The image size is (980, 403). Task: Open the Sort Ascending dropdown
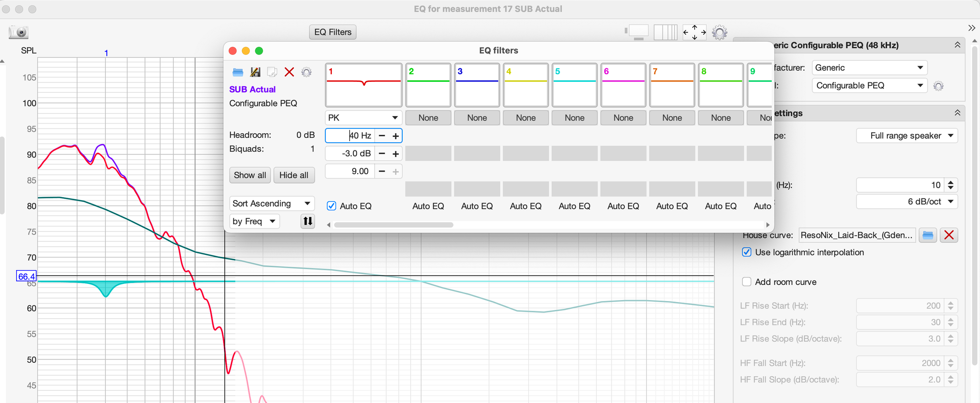272,203
